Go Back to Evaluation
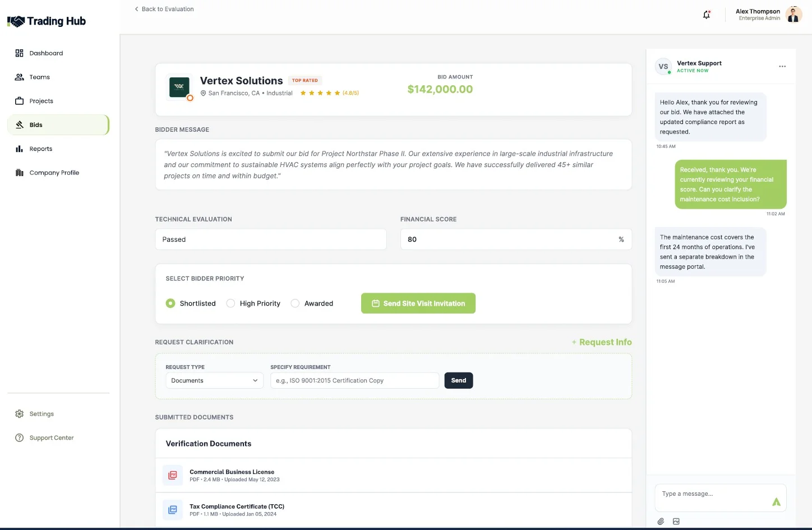Screen dimensions: 812x530 (164, 9)
